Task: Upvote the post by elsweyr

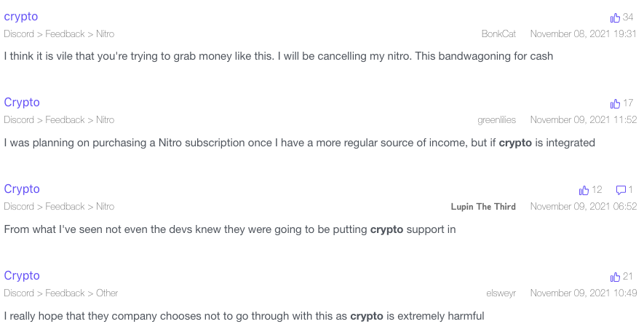Action: (615, 277)
